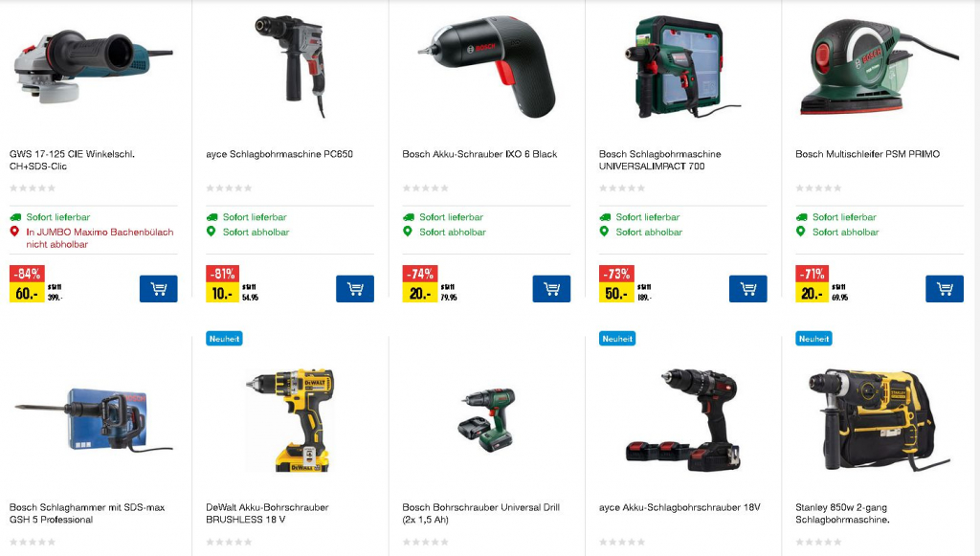
Task: Open the ayce Schlagbohrmaschine PC650 title link
Action: pos(279,154)
